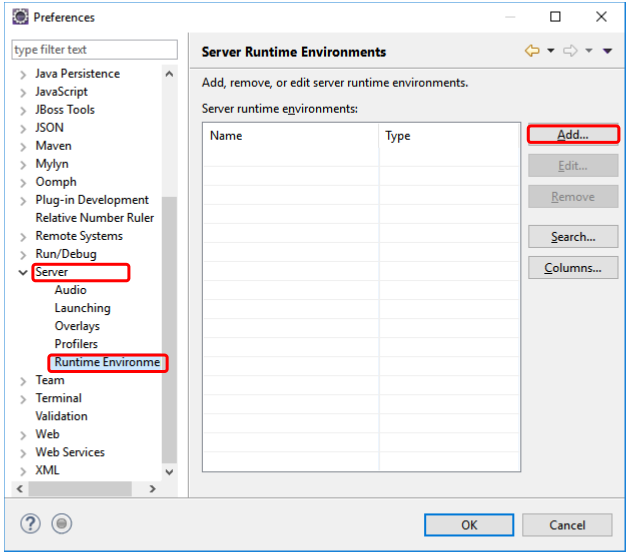Click the Eclipse Preferences window icon

tap(20, 17)
